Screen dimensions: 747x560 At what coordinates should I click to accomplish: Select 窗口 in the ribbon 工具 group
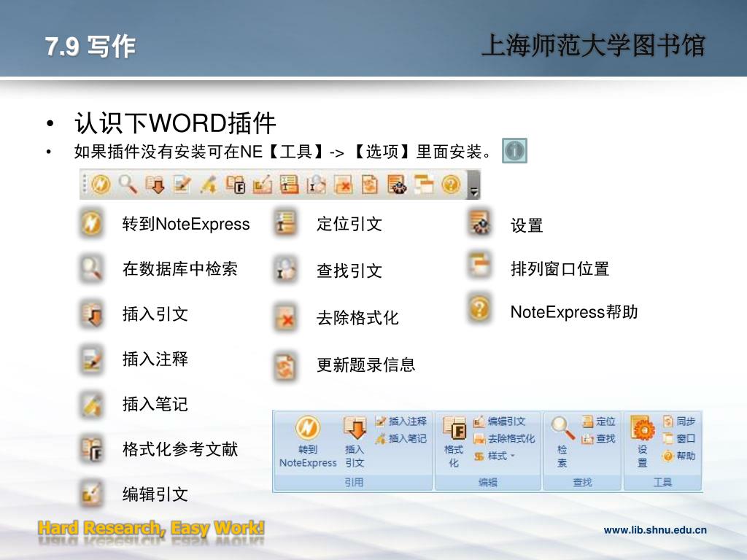(x=679, y=438)
